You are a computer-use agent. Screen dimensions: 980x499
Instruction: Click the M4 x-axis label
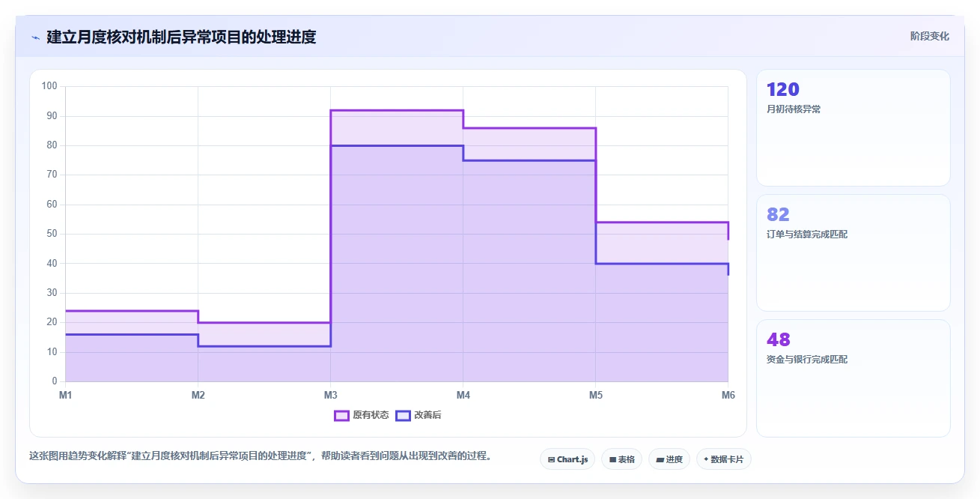click(x=463, y=395)
